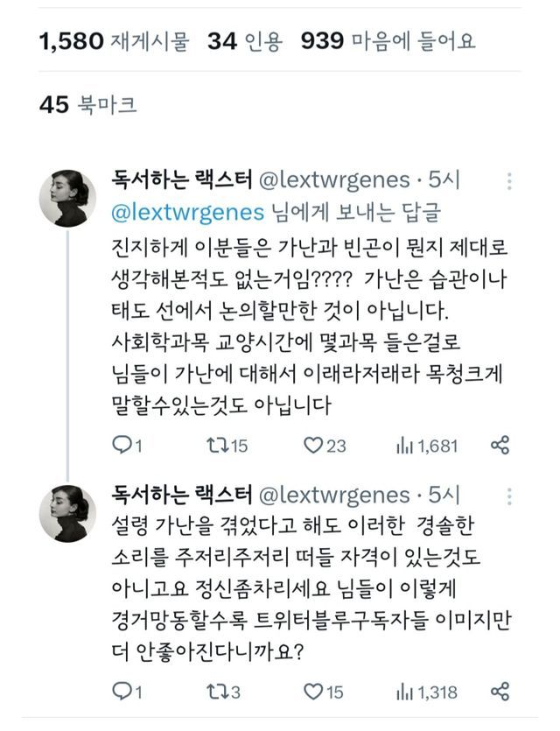Reply to the first tweet

coord(127,446)
